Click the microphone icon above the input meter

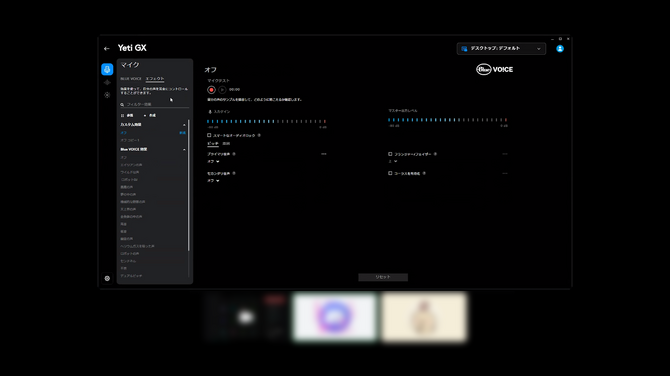[210, 112]
